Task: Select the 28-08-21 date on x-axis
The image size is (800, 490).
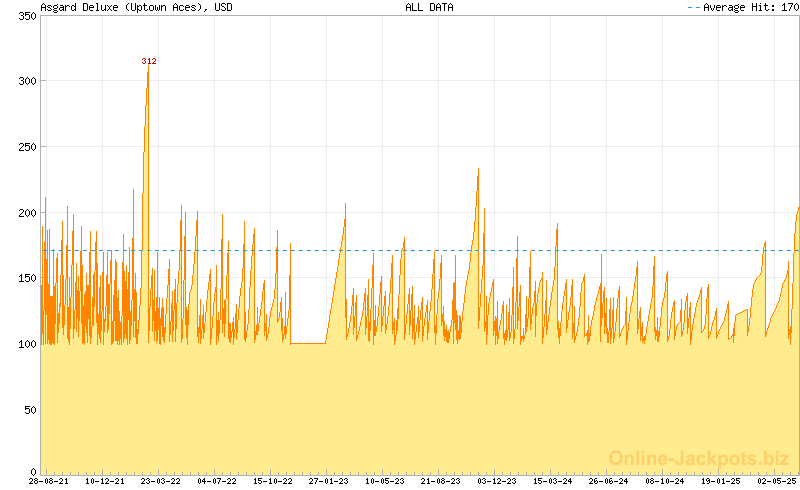Action: coord(49,481)
